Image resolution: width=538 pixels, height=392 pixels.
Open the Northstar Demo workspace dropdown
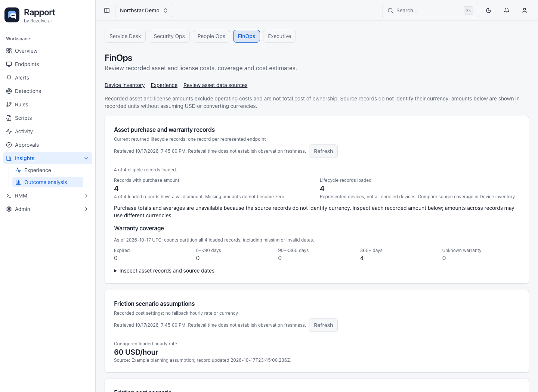pyautogui.click(x=144, y=10)
